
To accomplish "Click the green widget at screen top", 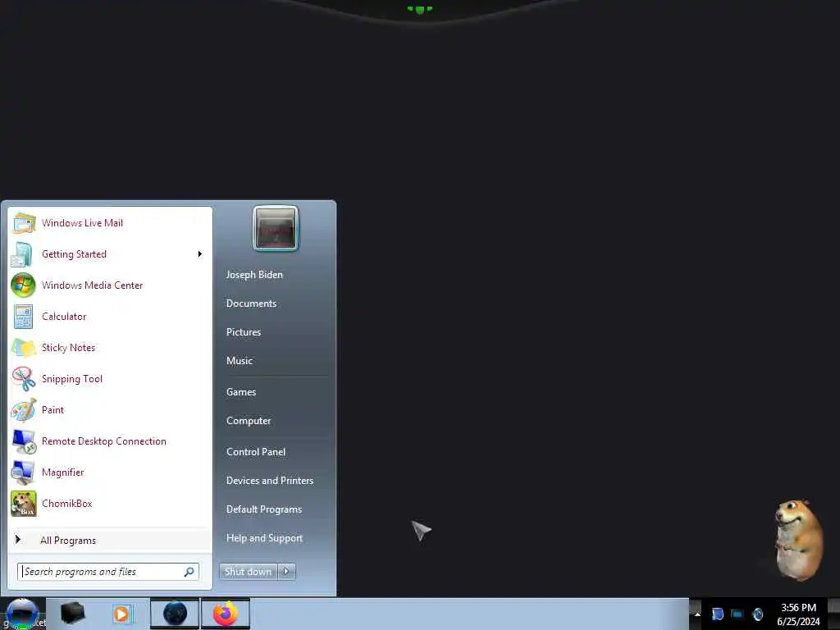I will tap(419, 9).
